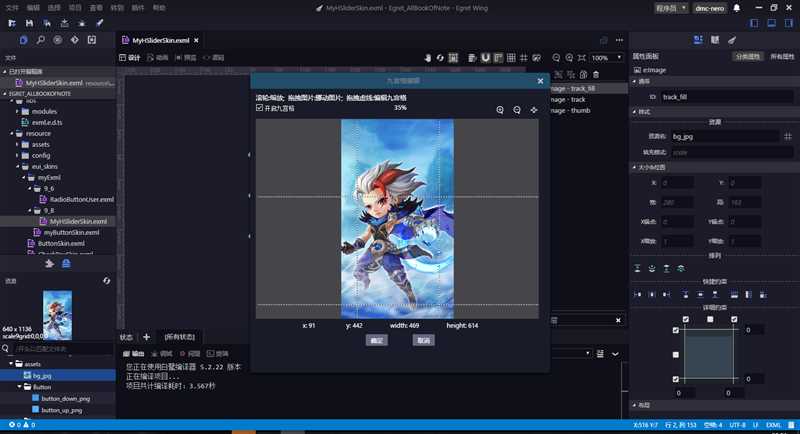Add a new state with plus button
Viewport: 800px width, 434px height.
tap(146, 337)
